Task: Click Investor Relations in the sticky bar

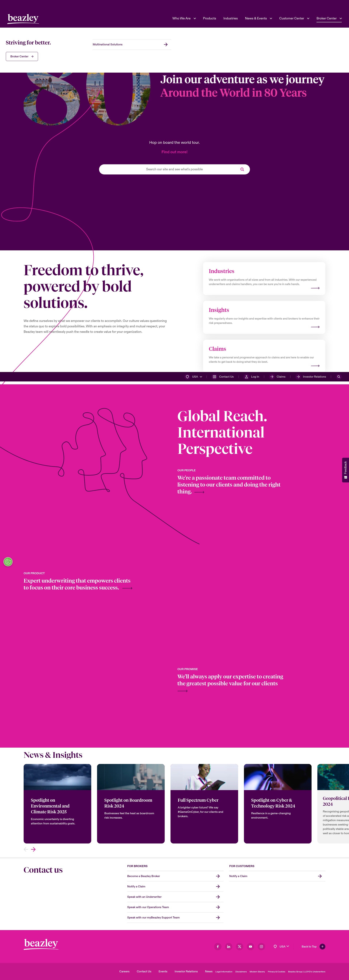Action: tap(311, 377)
